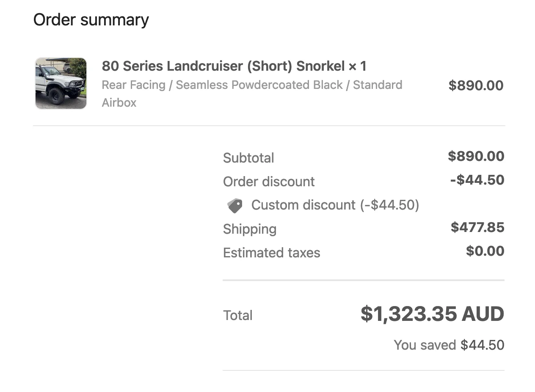Click the Airbox text under product name
The width and height of the screenshot is (535, 392).
pyautogui.click(x=119, y=102)
